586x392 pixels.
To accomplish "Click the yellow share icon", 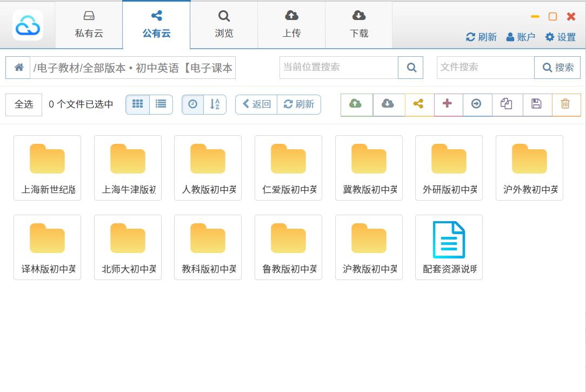I will (x=419, y=105).
